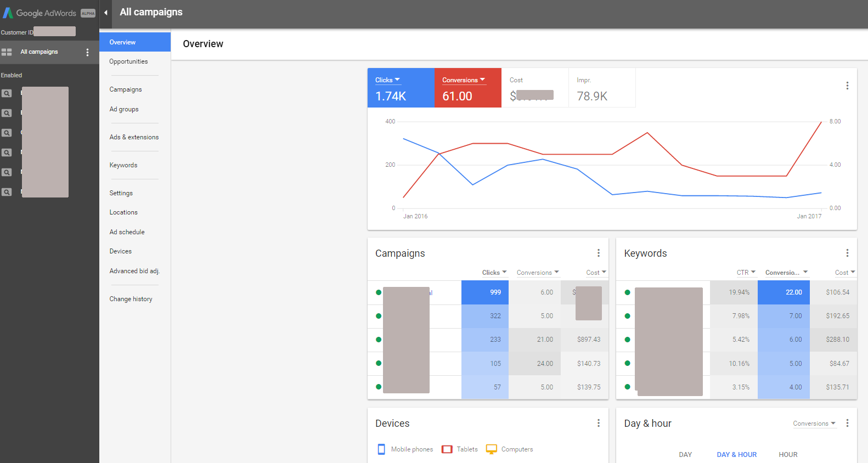The height and width of the screenshot is (463, 868).
Task: Click the Google AdWords logo
Action: point(40,13)
